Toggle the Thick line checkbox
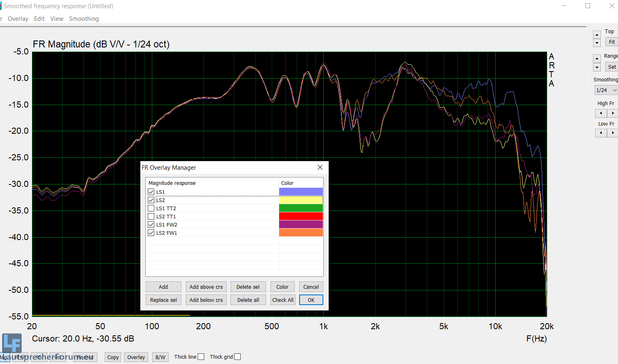 tap(201, 357)
